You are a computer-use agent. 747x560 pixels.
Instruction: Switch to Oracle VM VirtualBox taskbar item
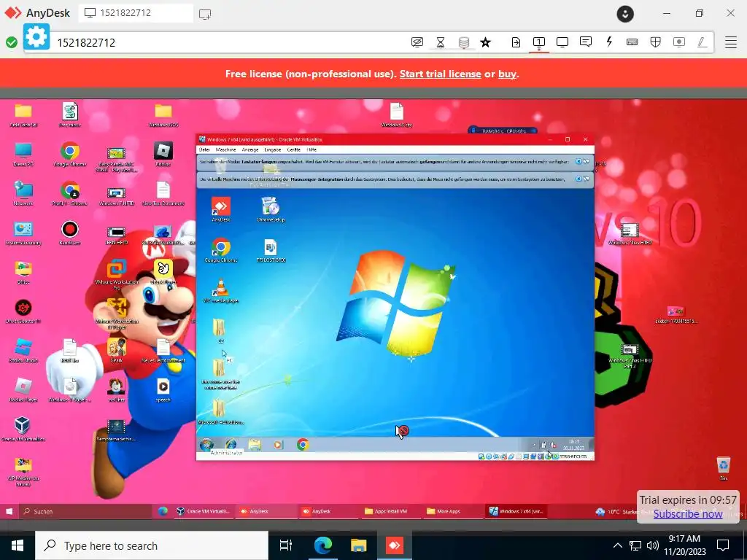pos(203,511)
